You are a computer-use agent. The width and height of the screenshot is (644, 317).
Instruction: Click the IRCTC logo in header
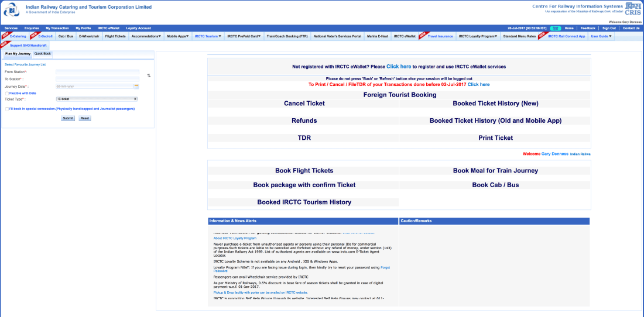(11, 11)
